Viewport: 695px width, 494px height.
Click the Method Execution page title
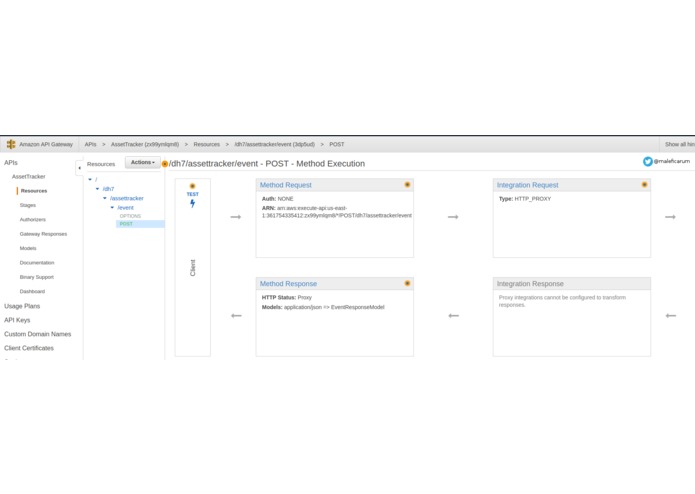pyautogui.click(x=267, y=163)
